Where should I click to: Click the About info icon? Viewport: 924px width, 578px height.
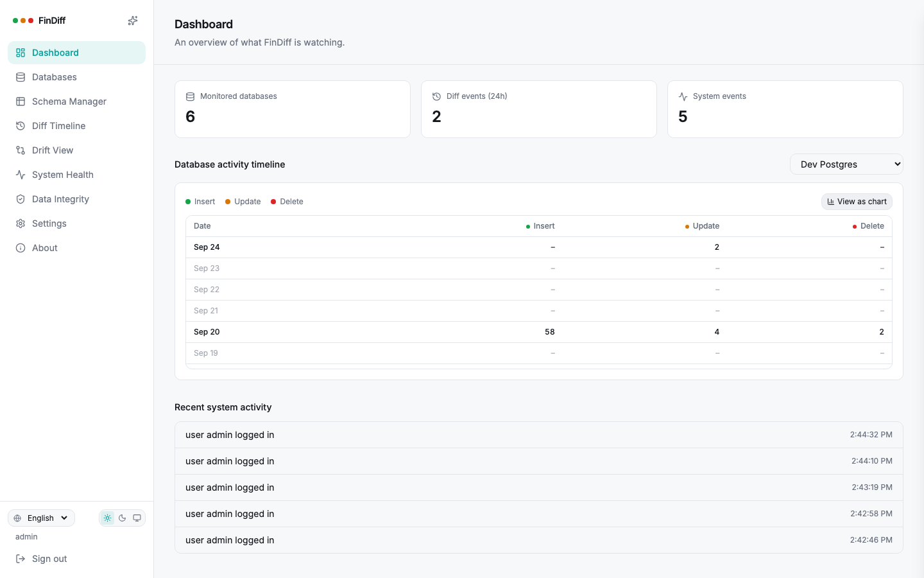(x=21, y=248)
